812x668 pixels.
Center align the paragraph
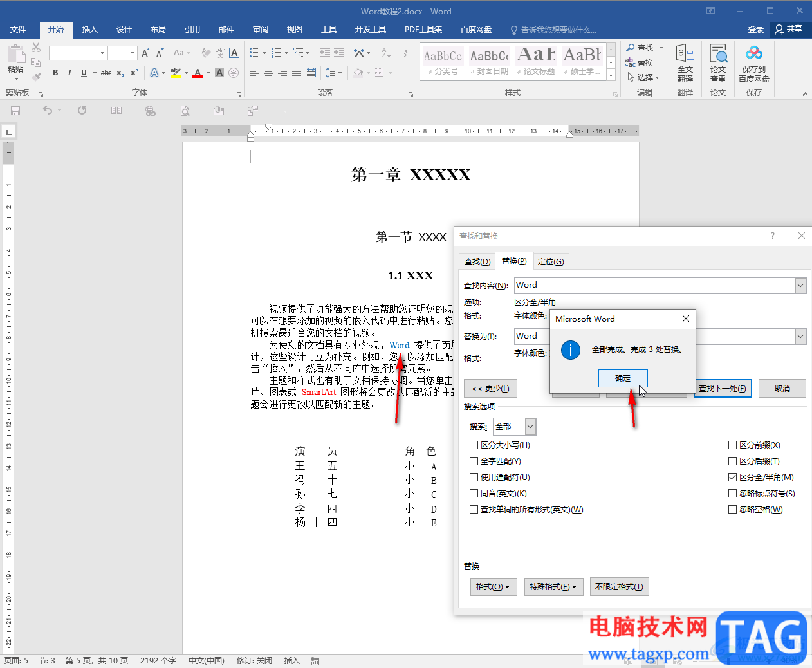[x=268, y=73]
